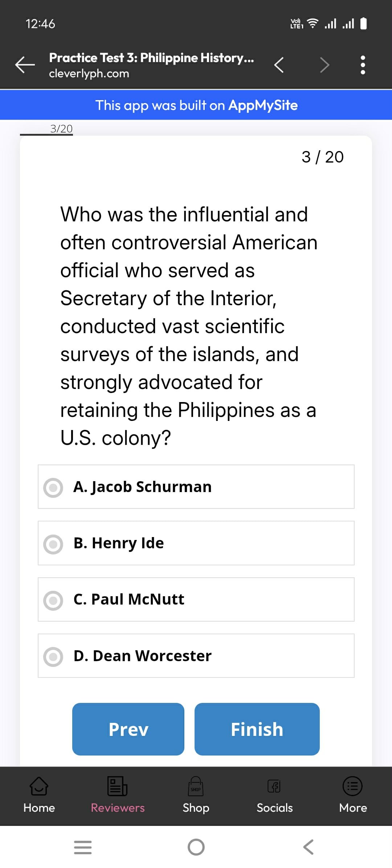Tap Android recent apps button
The width and height of the screenshot is (392, 868).
(x=83, y=847)
